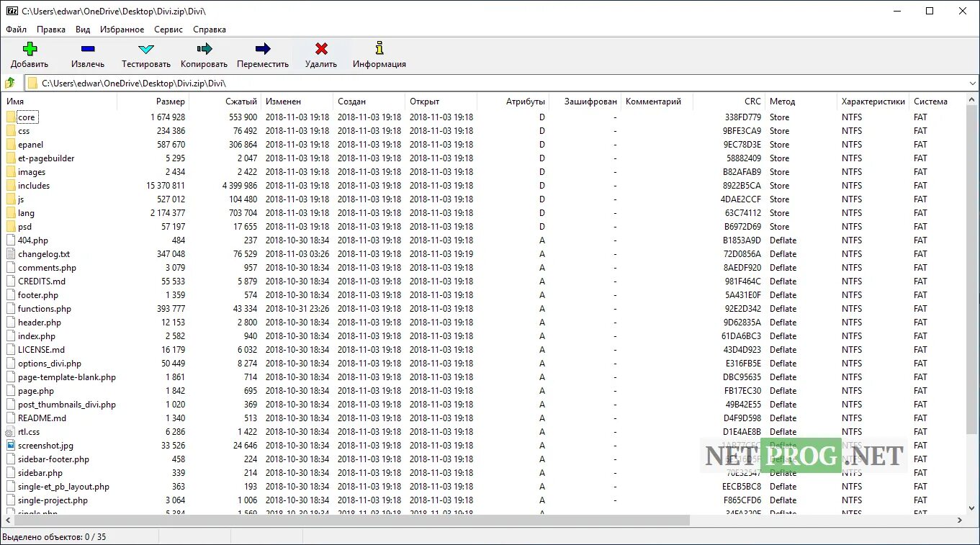Select the page-template-blank.php file name
Viewport: 980px width, 545px height.
point(67,377)
